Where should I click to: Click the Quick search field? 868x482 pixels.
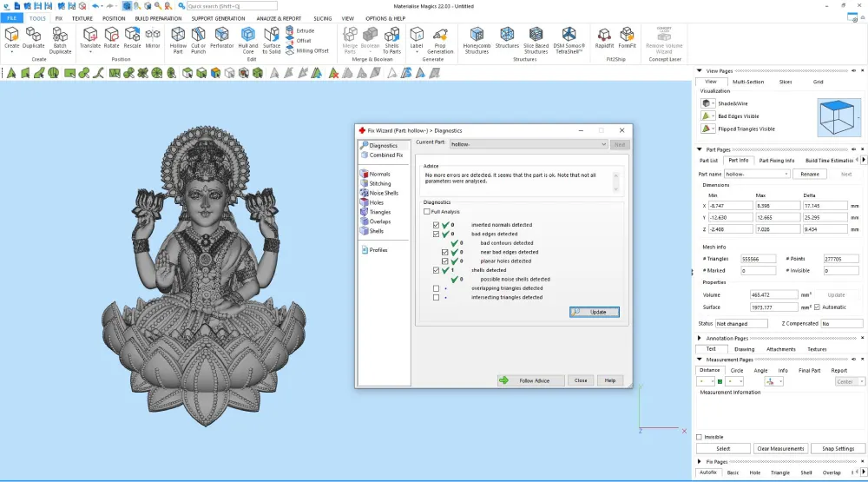232,6
